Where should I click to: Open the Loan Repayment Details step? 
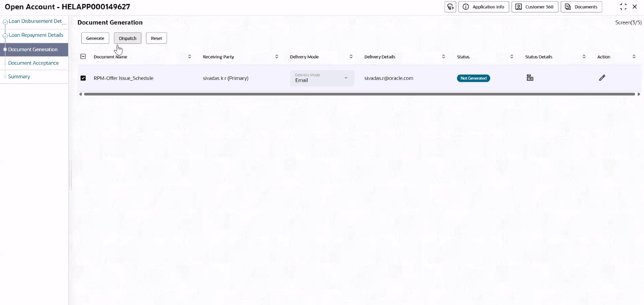tap(36, 35)
